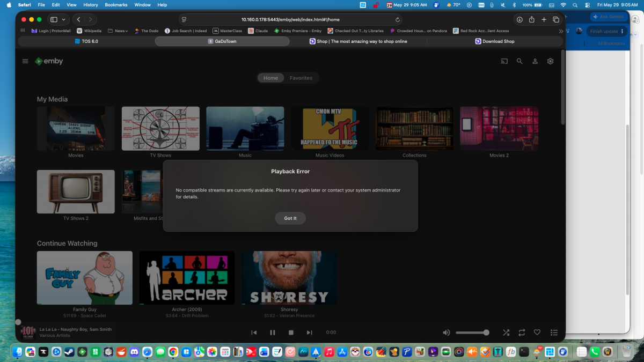Pause the current song

pos(273,333)
